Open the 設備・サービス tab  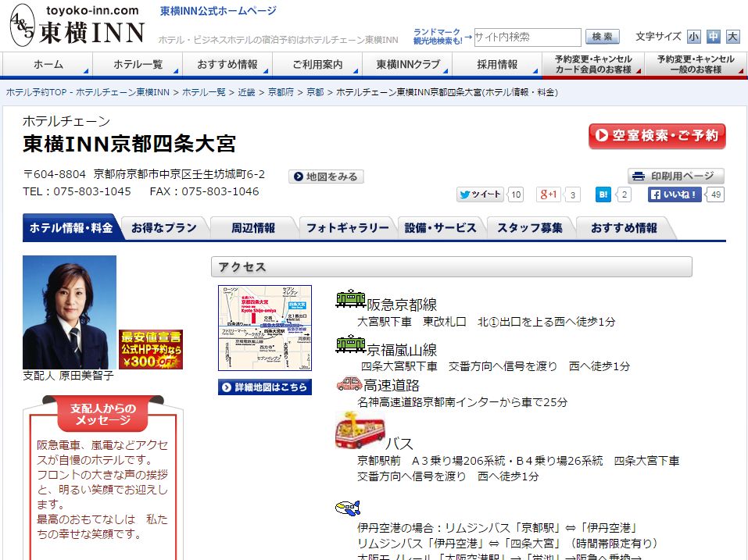point(440,228)
